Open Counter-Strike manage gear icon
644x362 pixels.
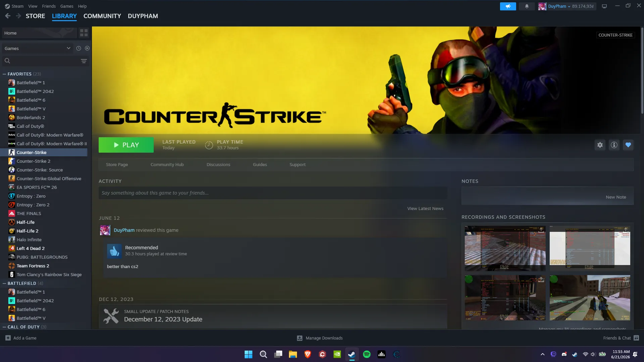click(600, 145)
